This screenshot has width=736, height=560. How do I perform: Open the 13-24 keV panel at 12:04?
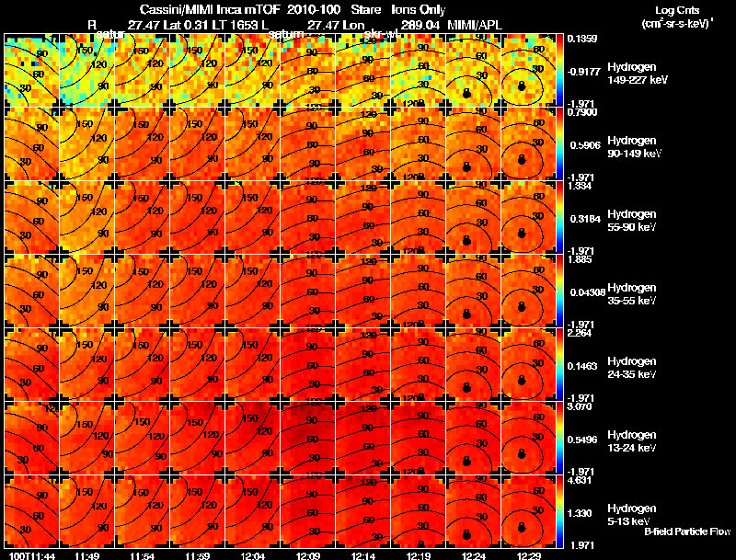tap(252, 438)
